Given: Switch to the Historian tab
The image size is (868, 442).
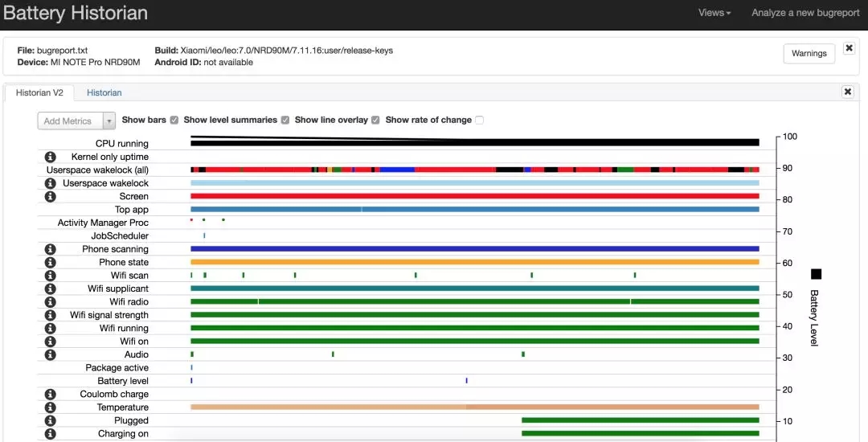Looking at the screenshot, I should (104, 92).
